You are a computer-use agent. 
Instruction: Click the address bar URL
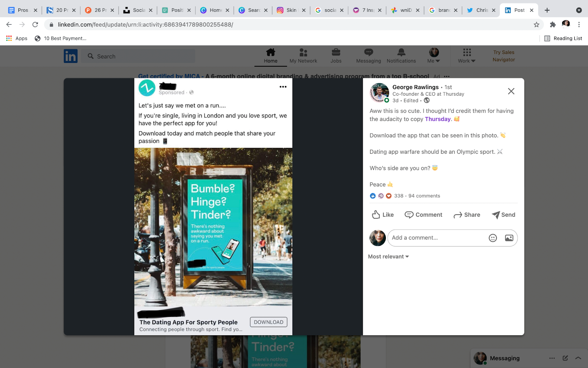(x=146, y=25)
